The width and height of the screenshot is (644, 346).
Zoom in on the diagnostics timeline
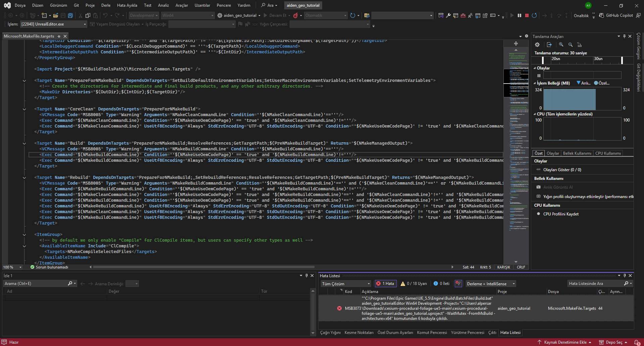(561, 45)
